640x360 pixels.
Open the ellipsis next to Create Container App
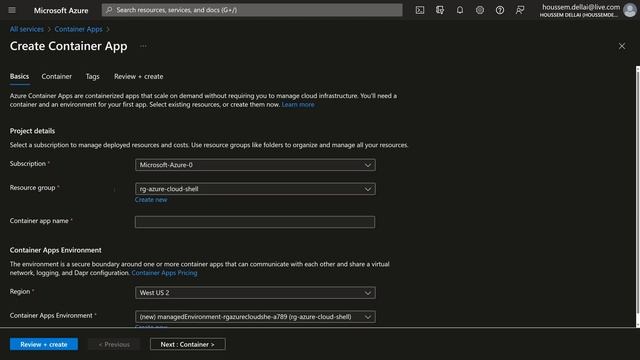click(143, 46)
